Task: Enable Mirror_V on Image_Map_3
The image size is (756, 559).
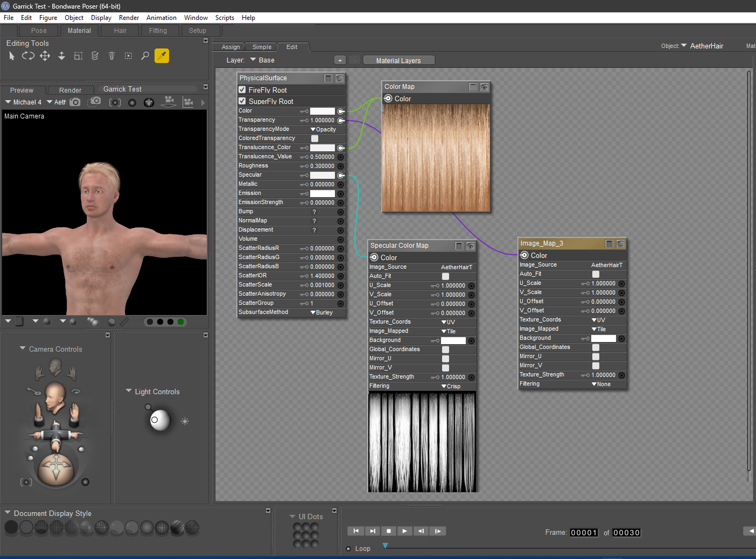Action: pyautogui.click(x=596, y=366)
